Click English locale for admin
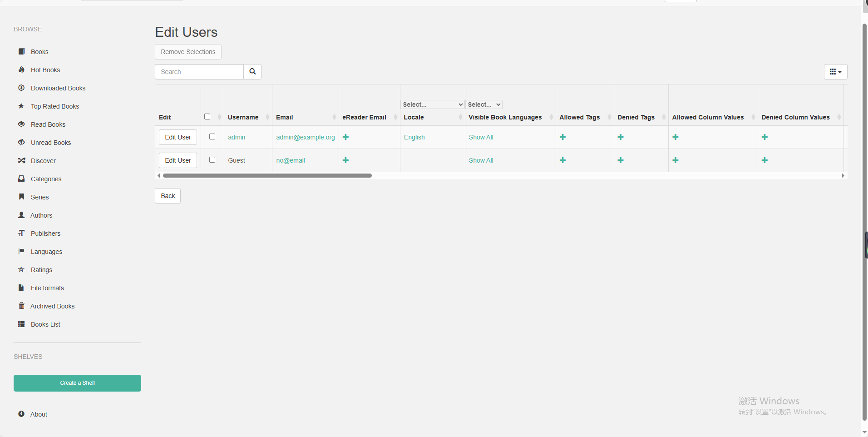This screenshot has width=868, height=437. click(x=414, y=137)
